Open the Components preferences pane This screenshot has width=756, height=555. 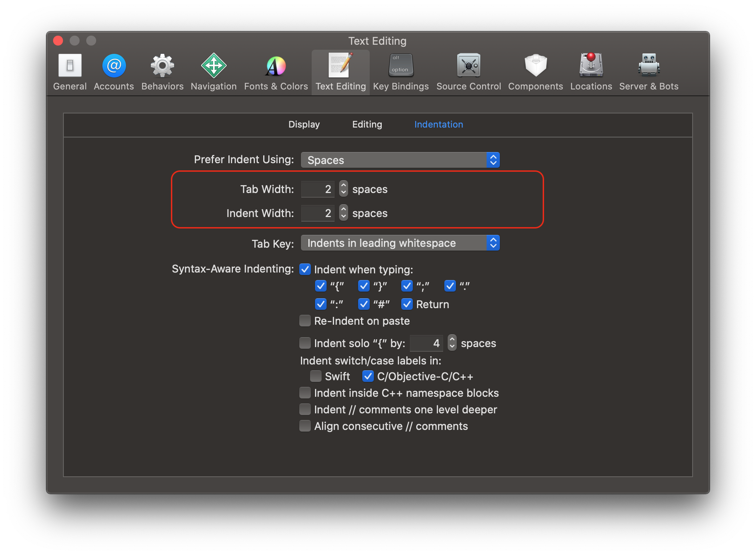[535, 72]
